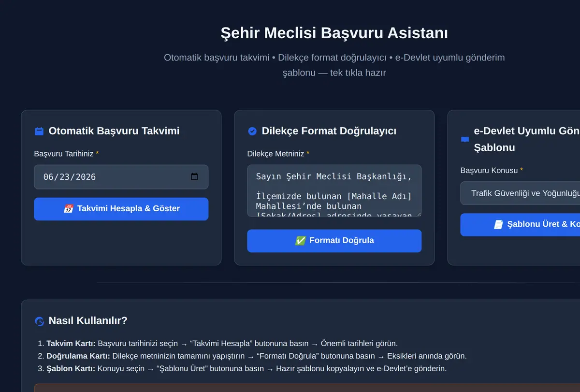
Task: Click the calendar icon beside Otomatik Başvuru Takvimi
Action: tap(39, 131)
